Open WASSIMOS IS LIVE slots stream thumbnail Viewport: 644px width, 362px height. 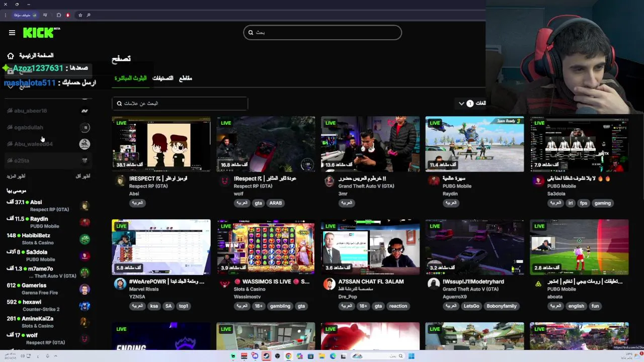266,247
